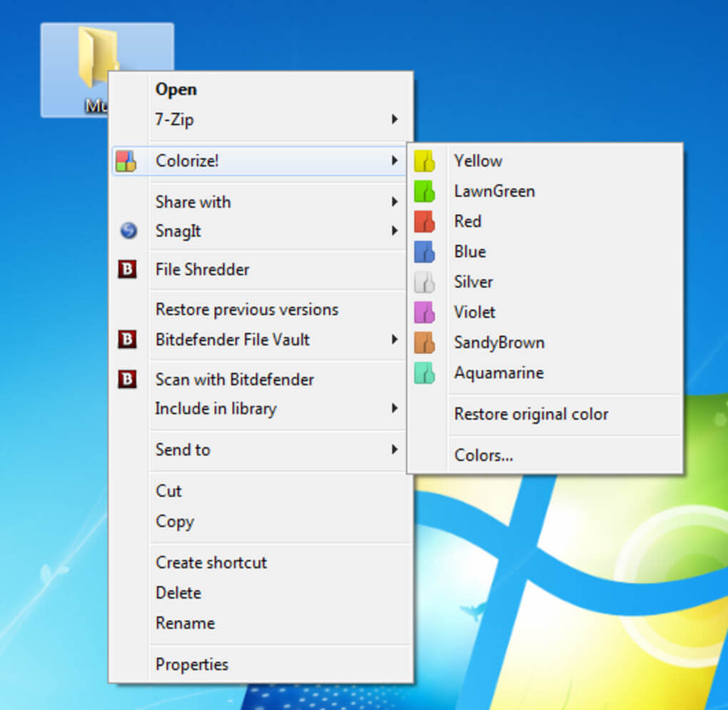Choose the blue folder icon
The width and height of the screenshot is (728, 710).
pos(425,252)
